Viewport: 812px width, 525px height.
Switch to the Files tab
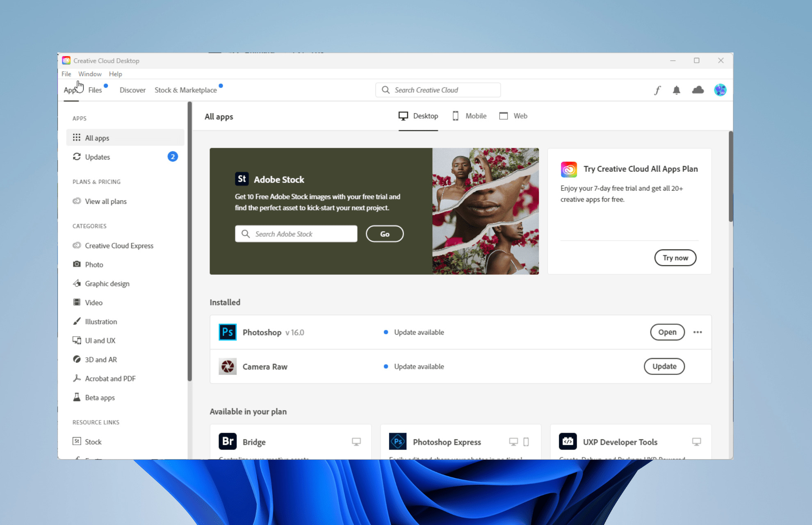[95, 90]
